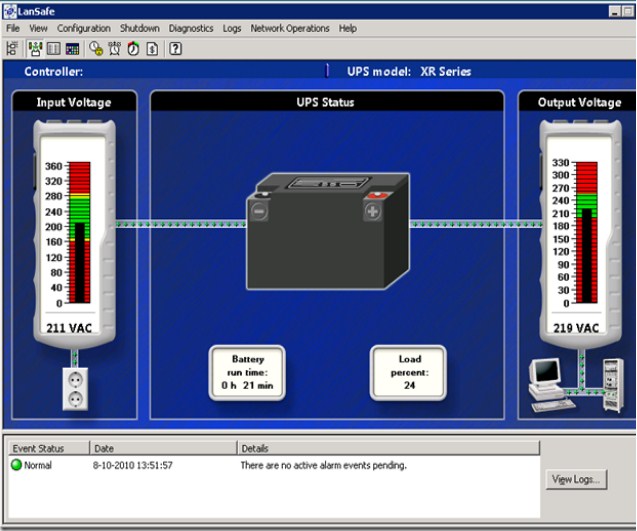Open the multicolored grid toolbar icon

pyautogui.click(x=73, y=48)
